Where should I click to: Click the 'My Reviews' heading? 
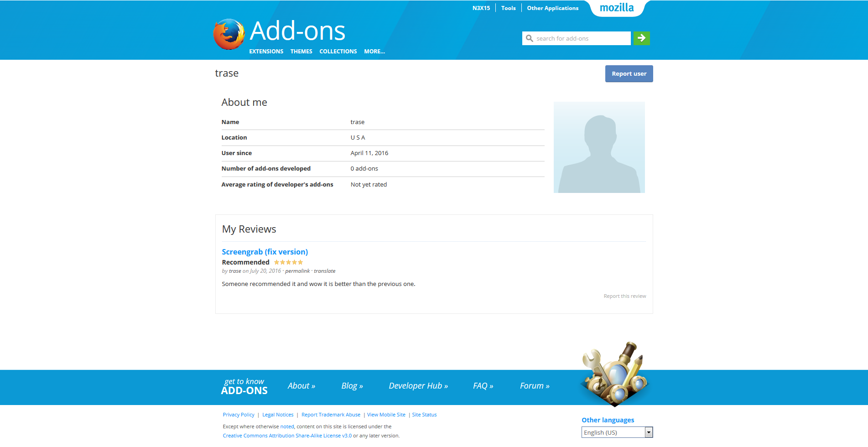(x=249, y=229)
